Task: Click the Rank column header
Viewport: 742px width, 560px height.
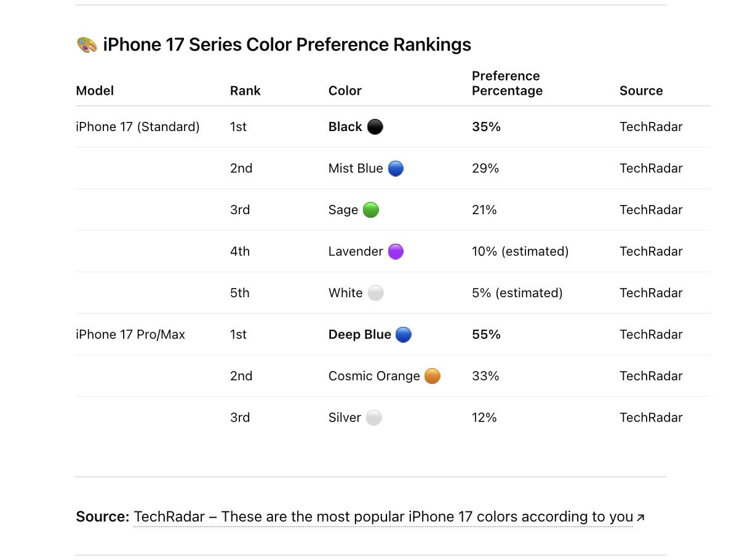Action: [x=245, y=91]
